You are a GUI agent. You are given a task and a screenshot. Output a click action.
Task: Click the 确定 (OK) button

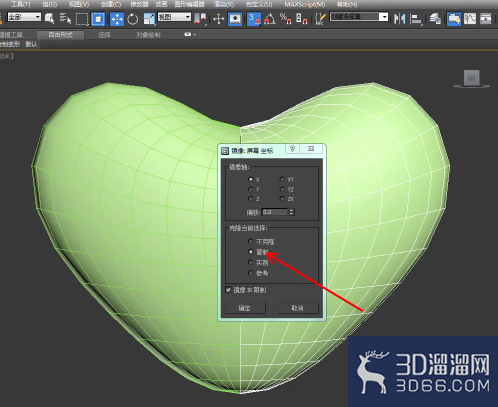pos(245,308)
